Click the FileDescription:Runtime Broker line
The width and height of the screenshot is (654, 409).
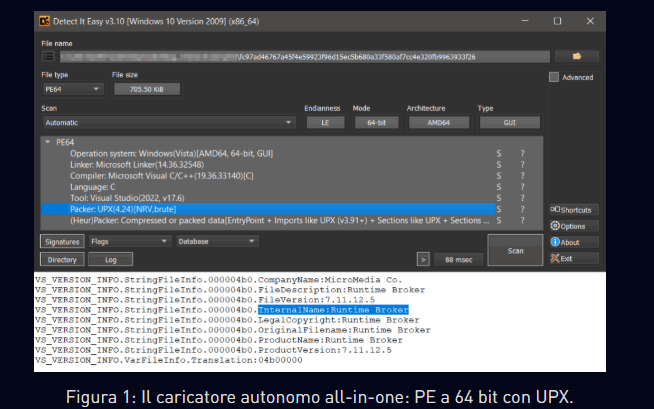(x=230, y=290)
